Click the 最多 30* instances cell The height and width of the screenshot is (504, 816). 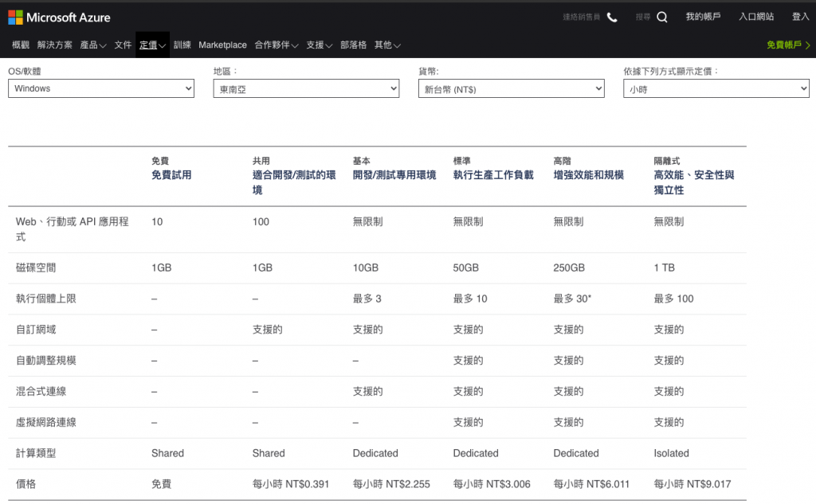(572, 299)
